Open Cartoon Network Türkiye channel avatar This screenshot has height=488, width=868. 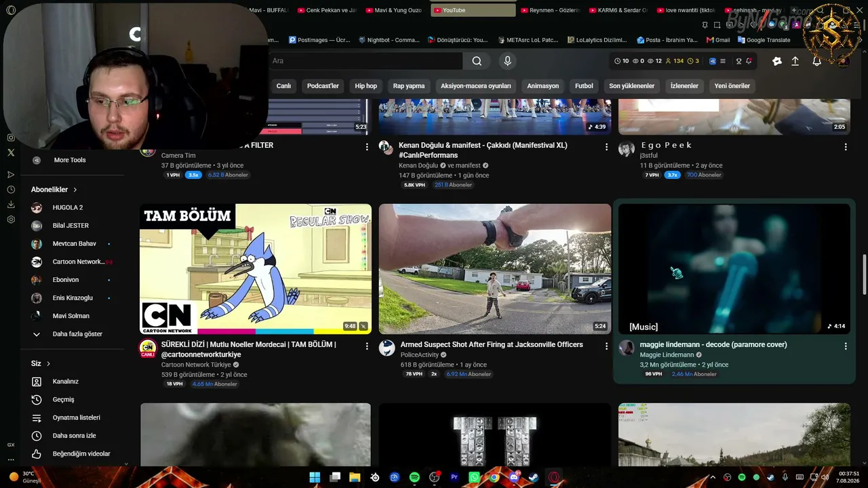coord(148,348)
